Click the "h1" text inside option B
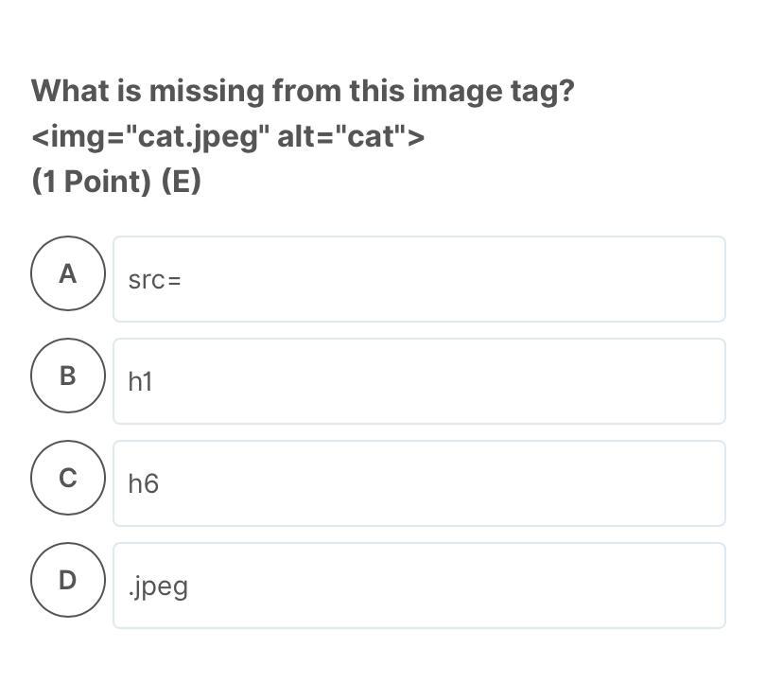The height and width of the screenshot is (700, 783). (x=140, y=382)
